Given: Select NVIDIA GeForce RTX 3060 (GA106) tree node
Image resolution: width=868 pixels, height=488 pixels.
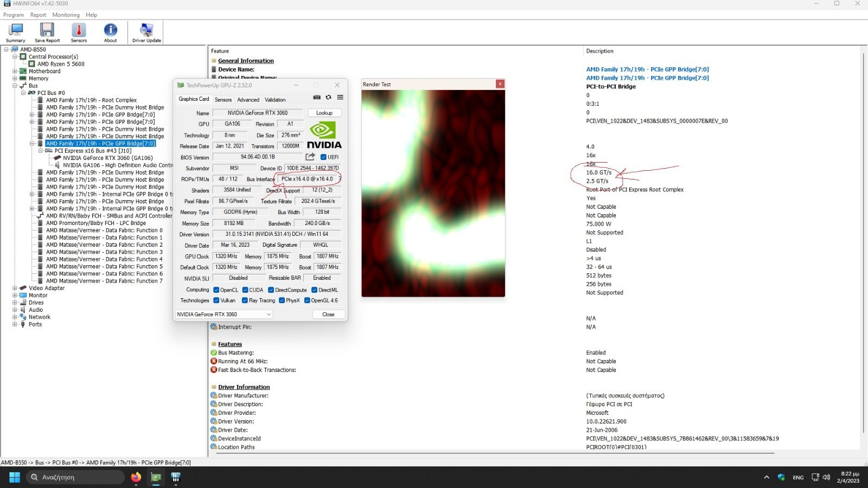Looking at the screenshot, I should tap(107, 158).
